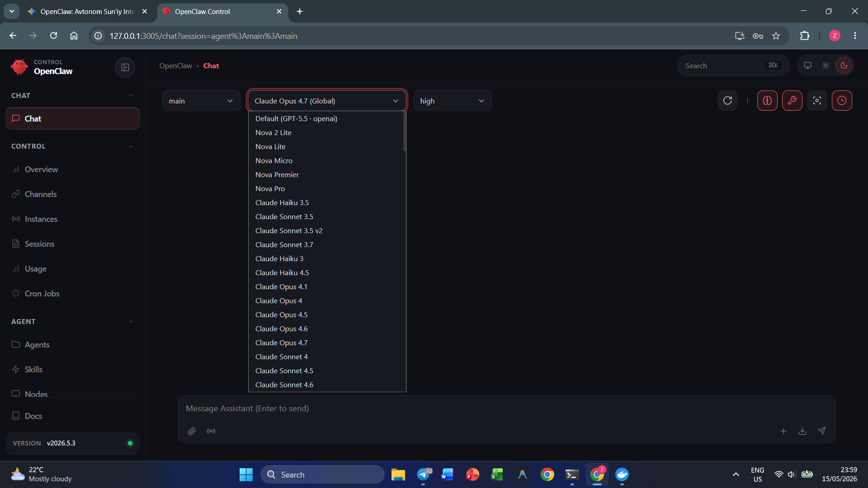Pick Nova Lite from model list

pyautogui.click(x=325, y=147)
